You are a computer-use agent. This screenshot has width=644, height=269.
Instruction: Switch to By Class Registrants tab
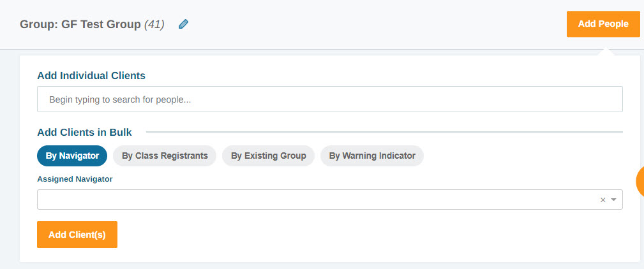[x=165, y=156]
